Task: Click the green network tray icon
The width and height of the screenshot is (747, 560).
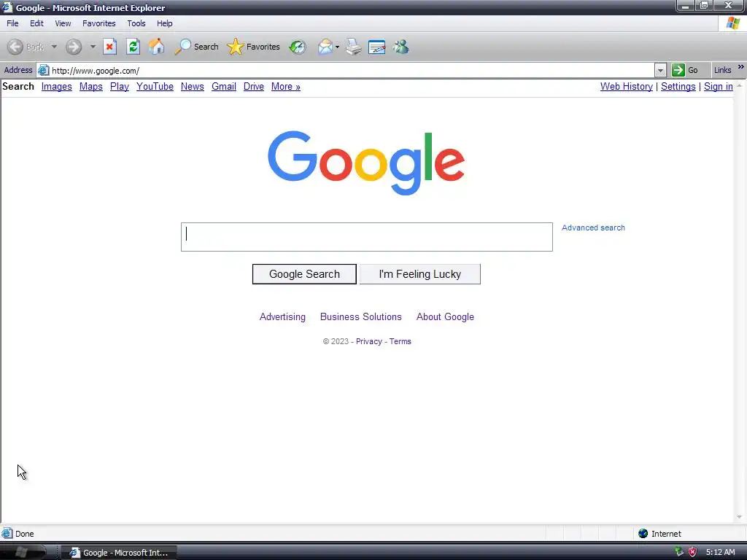Action: [x=679, y=552]
